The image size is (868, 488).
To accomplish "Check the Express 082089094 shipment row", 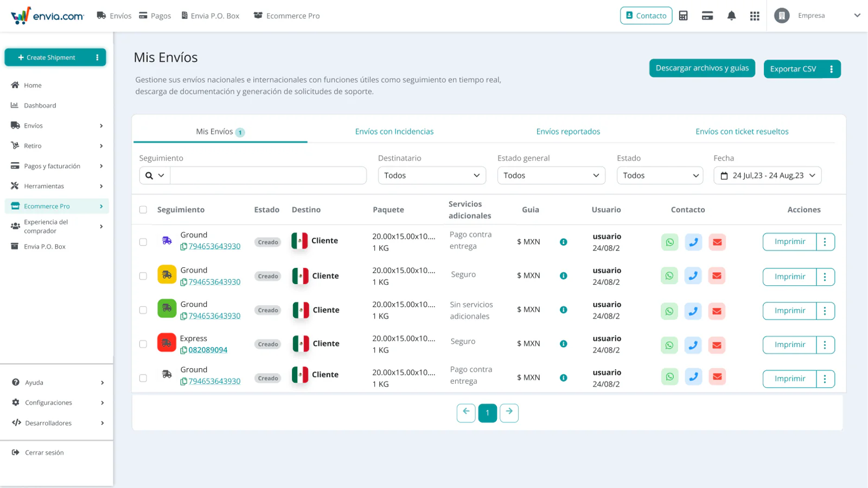I will pos(143,344).
